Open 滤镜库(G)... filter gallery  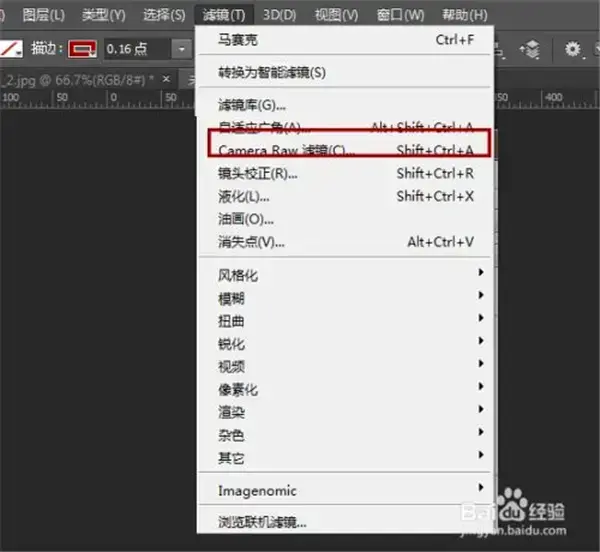345,105
